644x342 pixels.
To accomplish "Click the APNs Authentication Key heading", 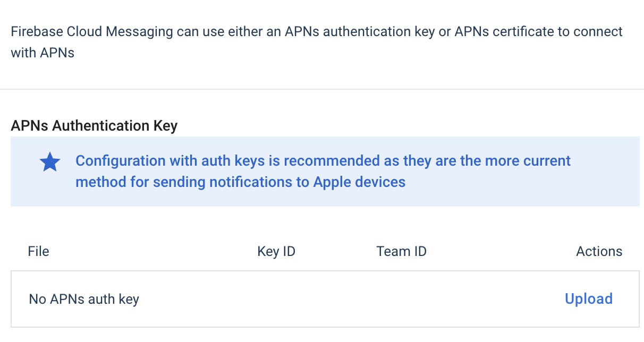I will (94, 126).
